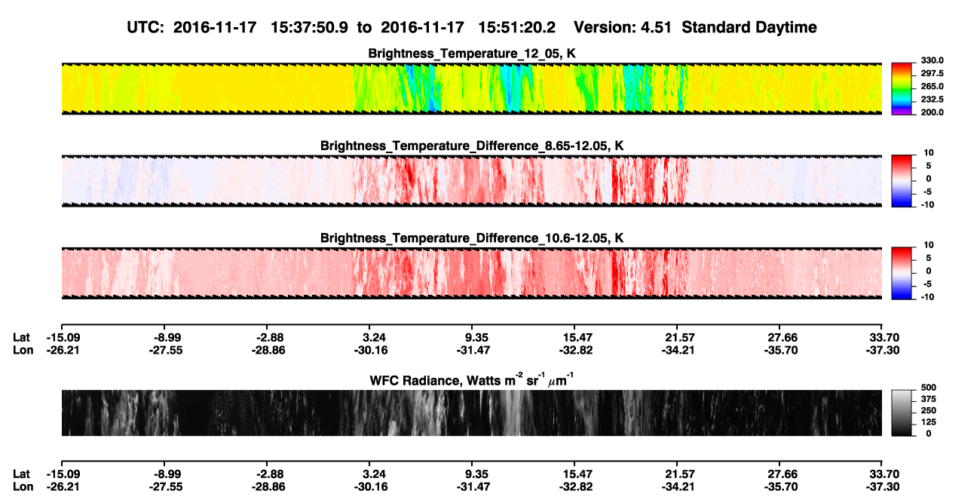
Task: Click latitude '21.57' under the 10.6-12.05 panel
Action: [x=679, y=337]
